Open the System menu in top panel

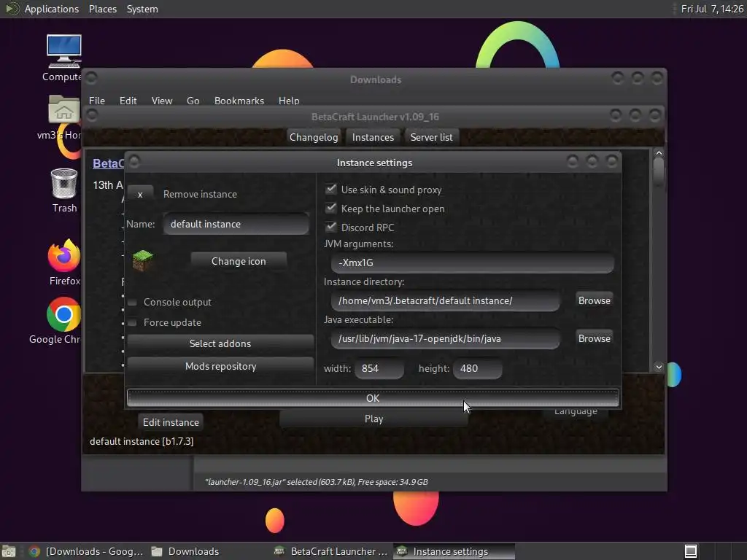point(142,9)
